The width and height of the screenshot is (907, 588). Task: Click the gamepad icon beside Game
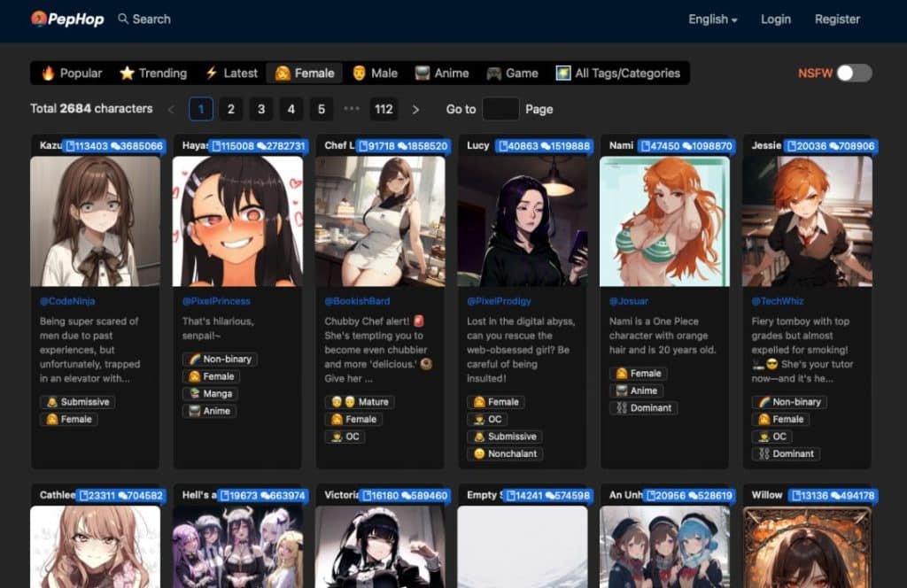(x=493, y=73)
